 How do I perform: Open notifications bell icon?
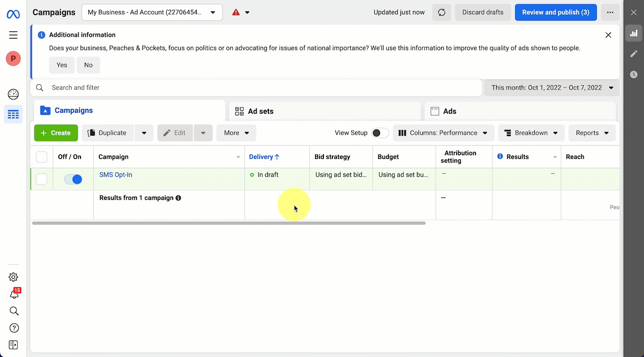coord(14,294)
